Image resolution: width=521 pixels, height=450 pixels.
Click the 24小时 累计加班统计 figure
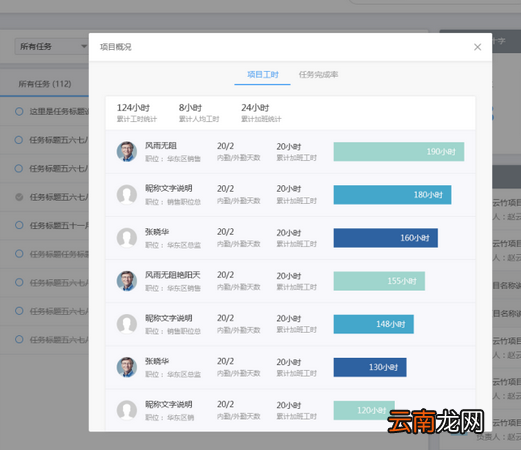261,113
